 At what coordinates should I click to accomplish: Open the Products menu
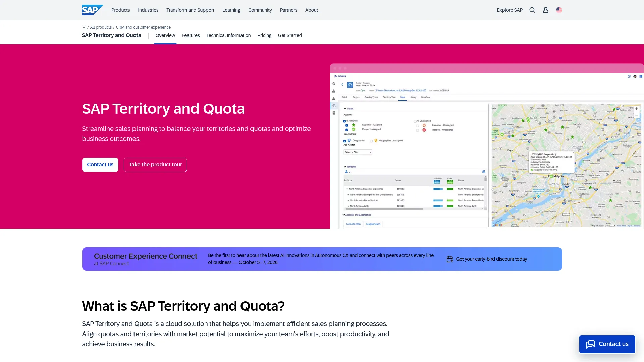(x=120, y=10)
